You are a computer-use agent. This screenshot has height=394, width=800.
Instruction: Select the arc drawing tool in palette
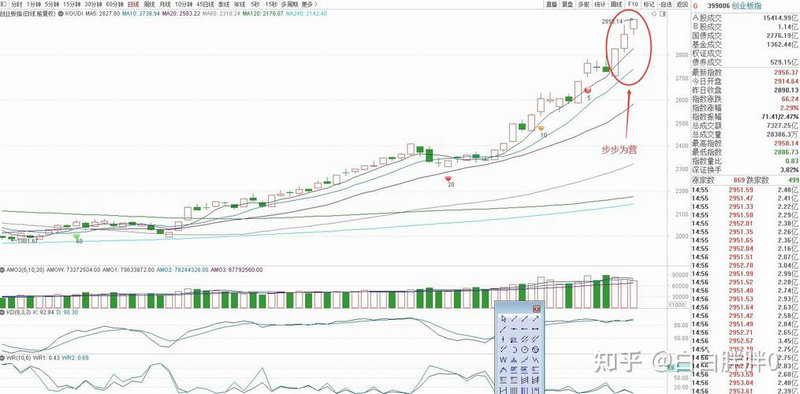click(x=514, y=350)
